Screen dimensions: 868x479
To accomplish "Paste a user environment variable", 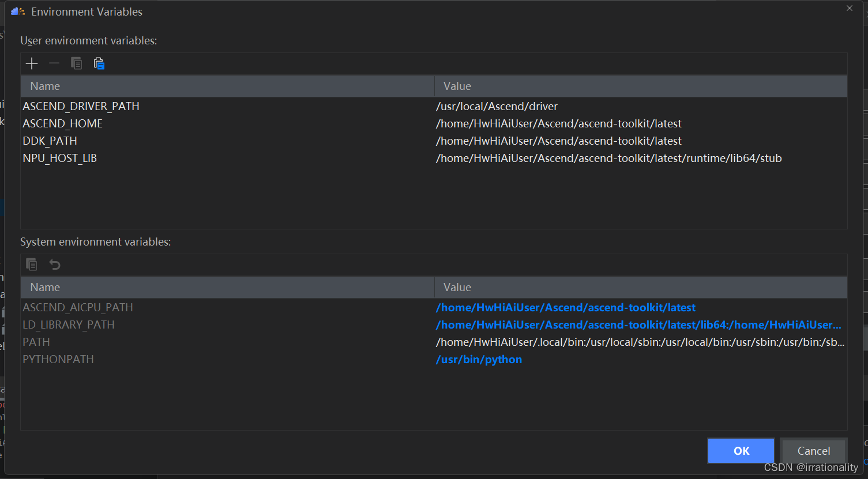I will click(x=99, y=63).
